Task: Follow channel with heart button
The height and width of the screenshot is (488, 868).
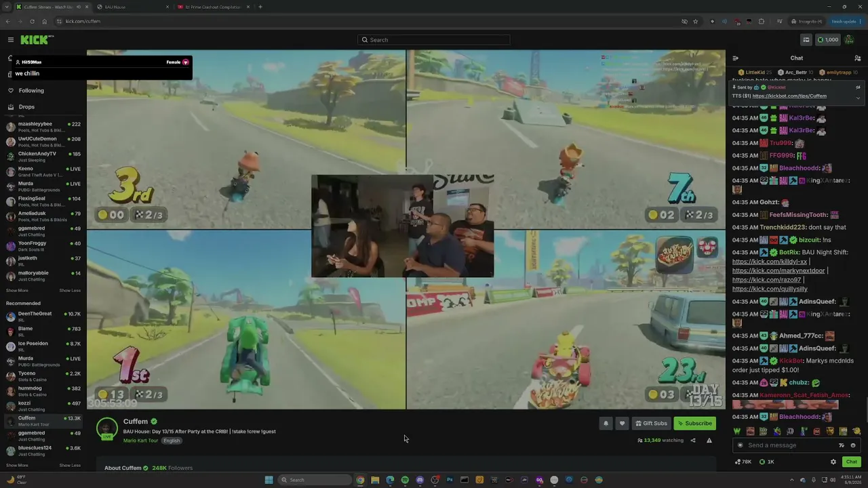Action: click(x=622, y=424)
